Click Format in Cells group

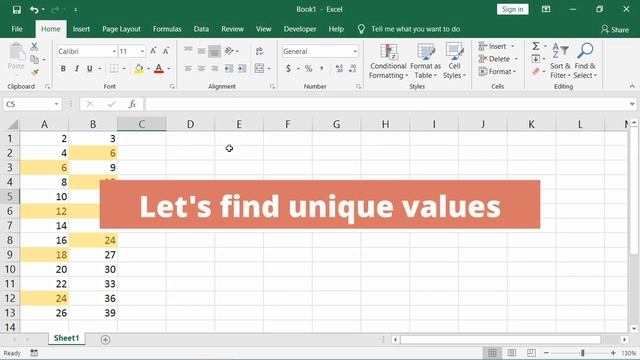click(x=498, y=71)
